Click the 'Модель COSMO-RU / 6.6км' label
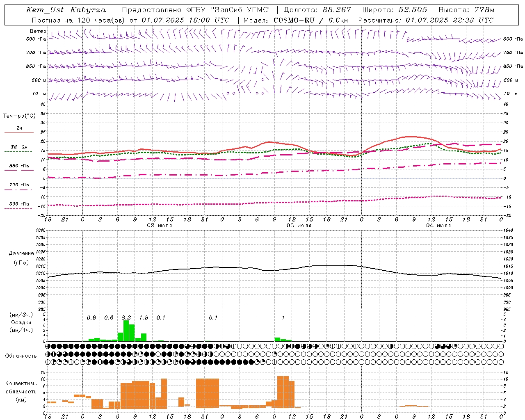 [x=296, y=20]
